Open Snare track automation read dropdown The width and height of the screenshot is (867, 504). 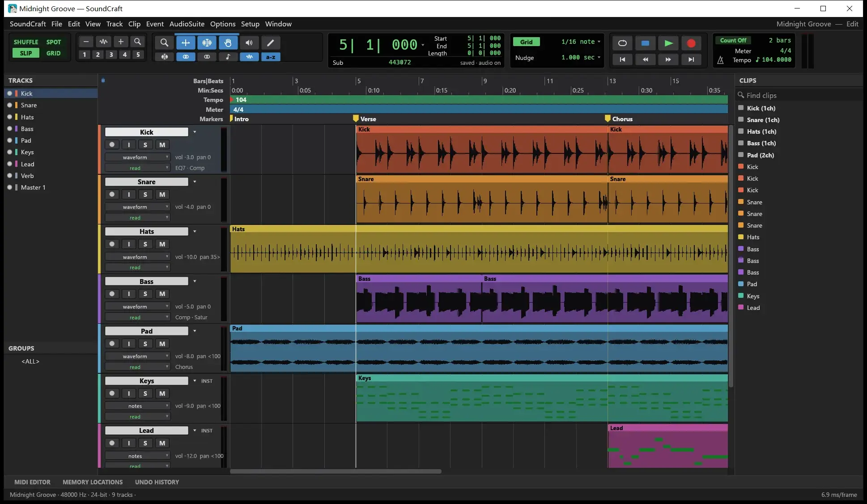tap(138, 218)
